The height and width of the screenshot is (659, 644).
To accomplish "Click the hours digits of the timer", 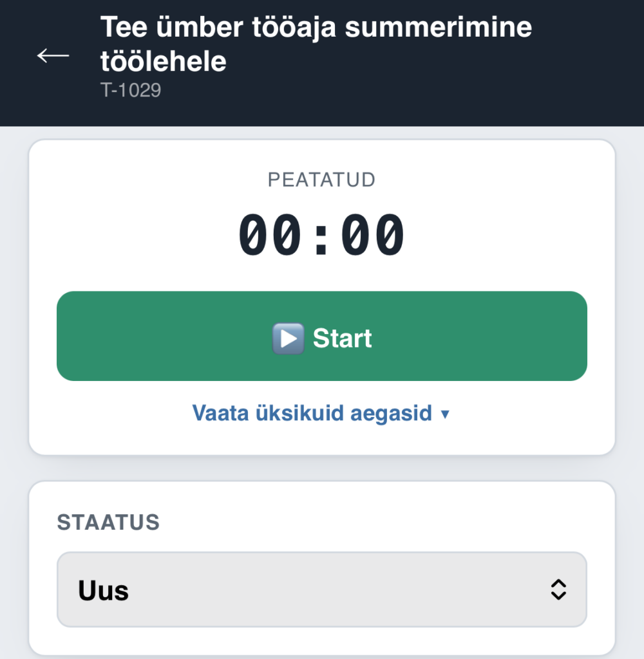I will [270, 234].
